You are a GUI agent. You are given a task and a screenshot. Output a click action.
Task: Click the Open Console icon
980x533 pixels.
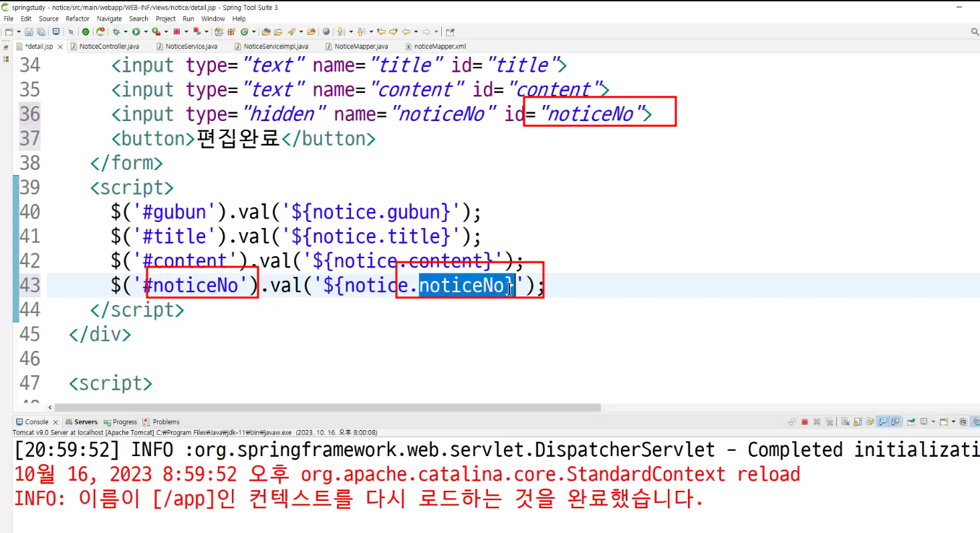(x=943, y=422)
